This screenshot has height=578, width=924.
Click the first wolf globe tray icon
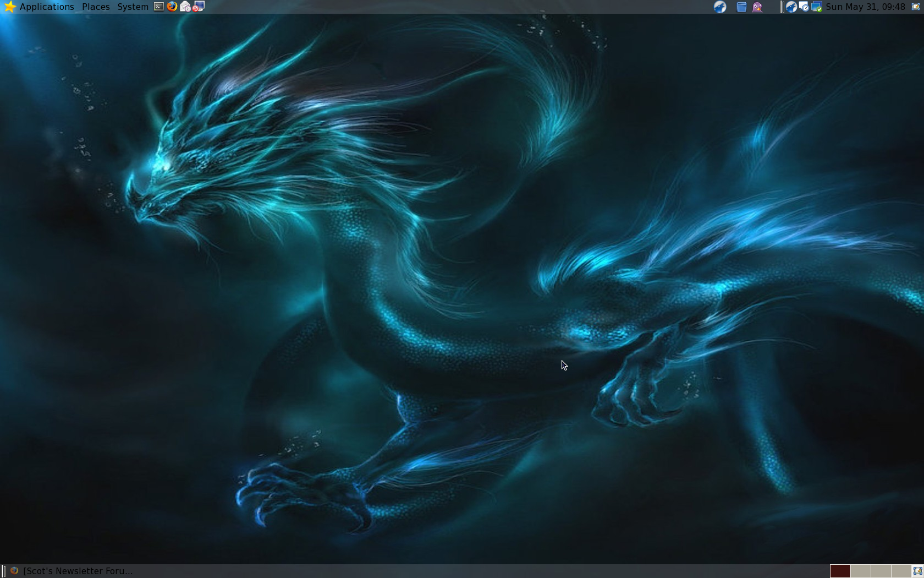720,7
